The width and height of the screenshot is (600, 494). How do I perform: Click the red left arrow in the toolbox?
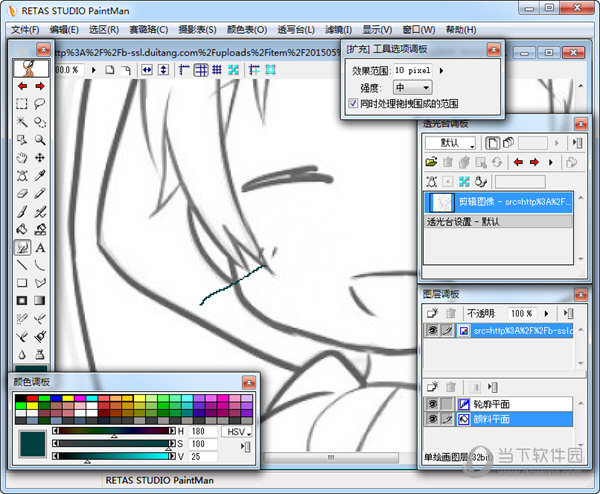(22, 86)
